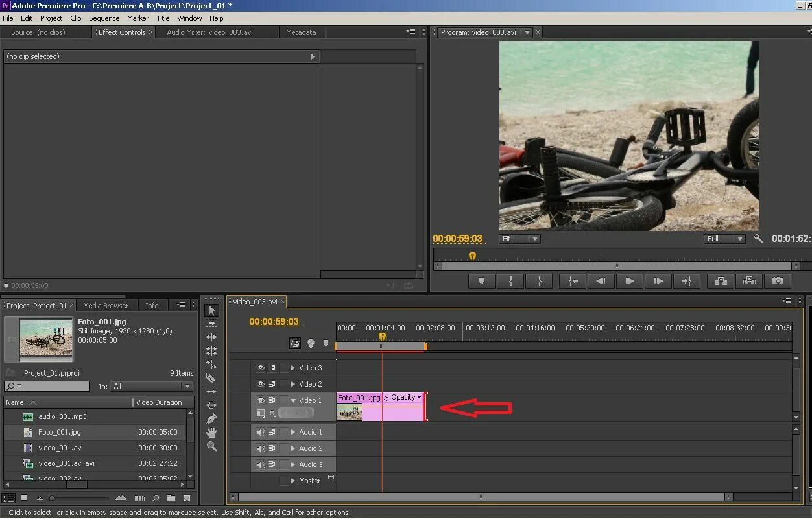Hide Video 1 track output eye

tap(261, 400)
